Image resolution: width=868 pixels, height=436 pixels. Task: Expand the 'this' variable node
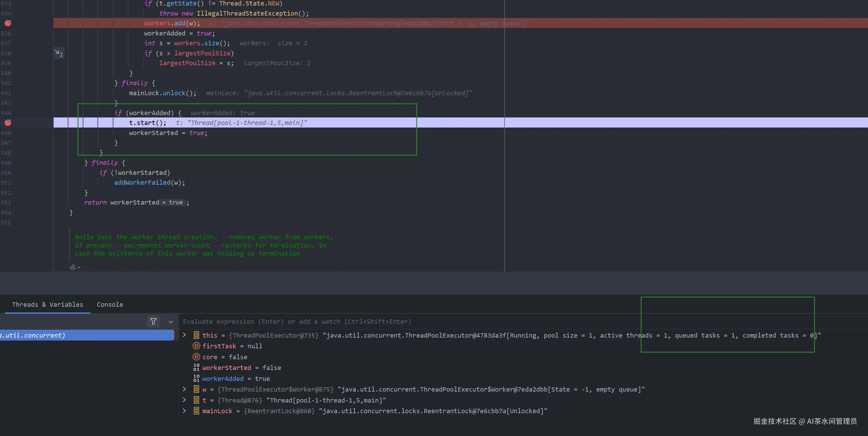[184, 335]
